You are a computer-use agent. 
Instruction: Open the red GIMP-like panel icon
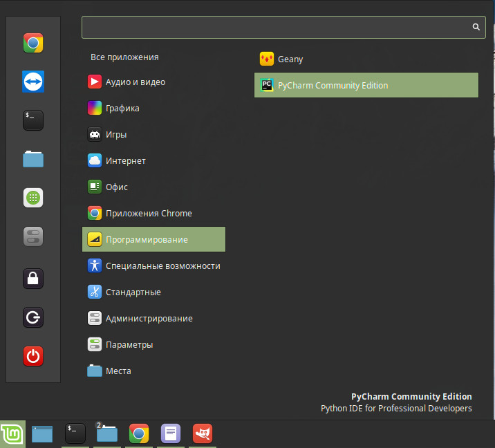tap(203, 433)
